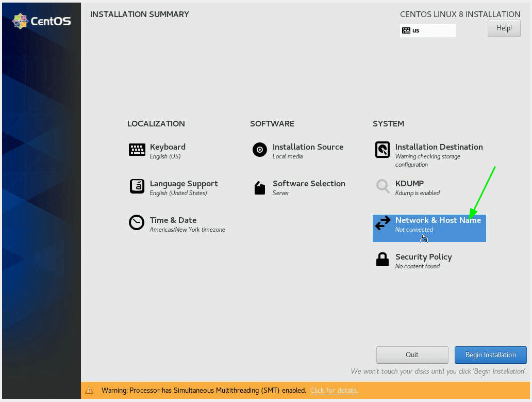Click the CentOS logo
The image size is (532, 402).
[x=41, y=21]
